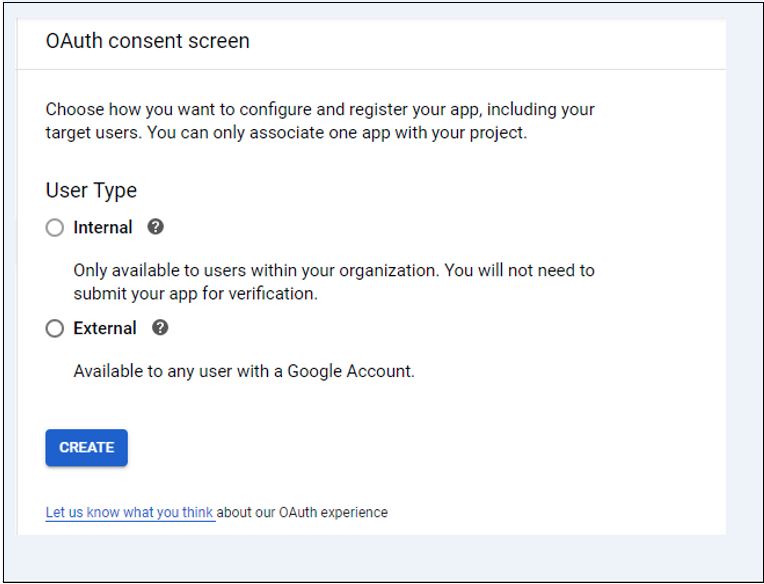Open the help icon beside External
Image resolution: width=764 pixels, height=584 pixels.
point(160,327)
